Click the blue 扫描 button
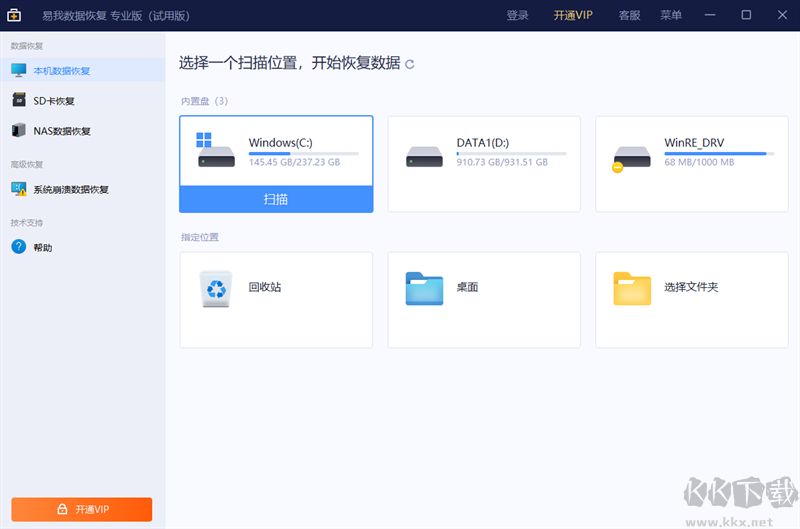800x529 pixels. [x=276, y=199]
